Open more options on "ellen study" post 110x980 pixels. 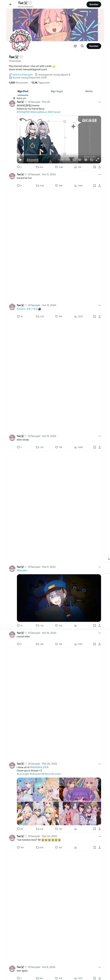tap(99, 436)
